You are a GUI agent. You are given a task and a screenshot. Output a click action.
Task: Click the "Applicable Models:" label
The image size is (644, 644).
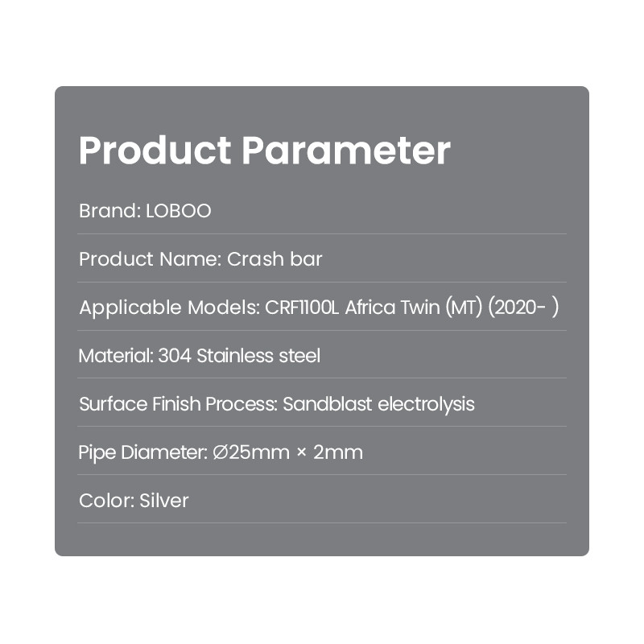point(168,308)
